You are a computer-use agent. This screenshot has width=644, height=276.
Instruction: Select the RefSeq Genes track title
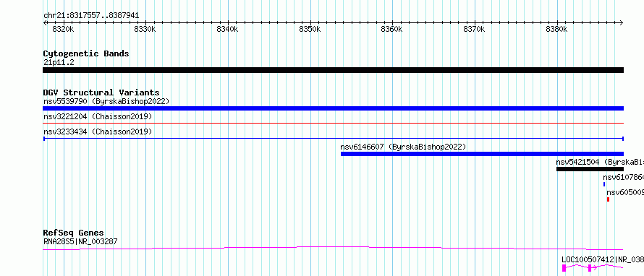click(74, 233)
